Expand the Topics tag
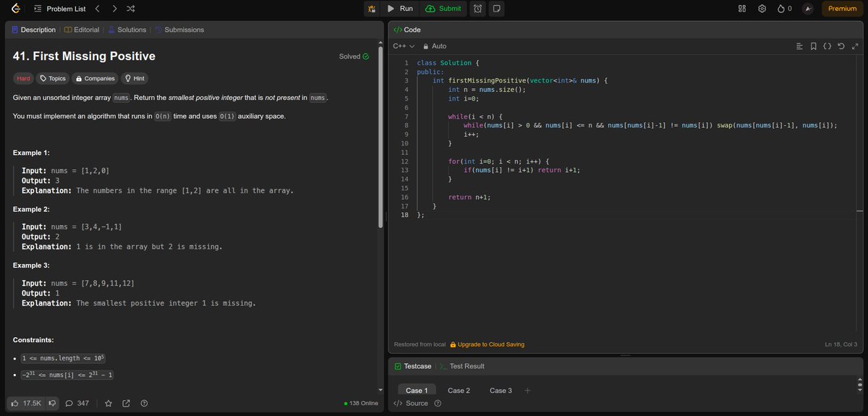868x416 pixels. pyautogui.click(x=52, y=78)
